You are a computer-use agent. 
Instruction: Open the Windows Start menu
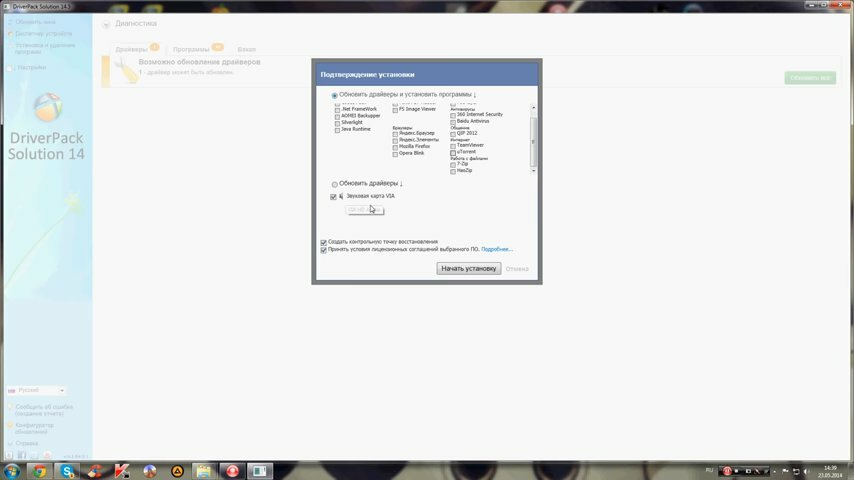coord(11,471)
